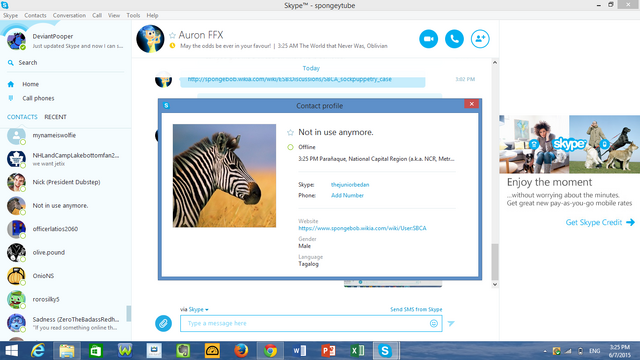The height and width of the screenshot is (360, 640).
Task: Select contact mynameiswolfie
Action: [x=65, y=136]
